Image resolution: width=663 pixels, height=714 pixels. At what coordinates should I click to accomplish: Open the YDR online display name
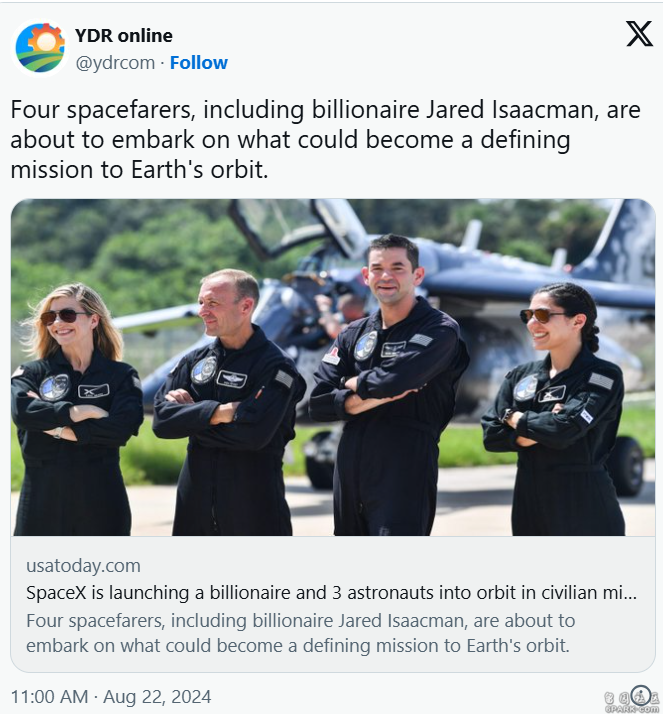coord(124,36)
